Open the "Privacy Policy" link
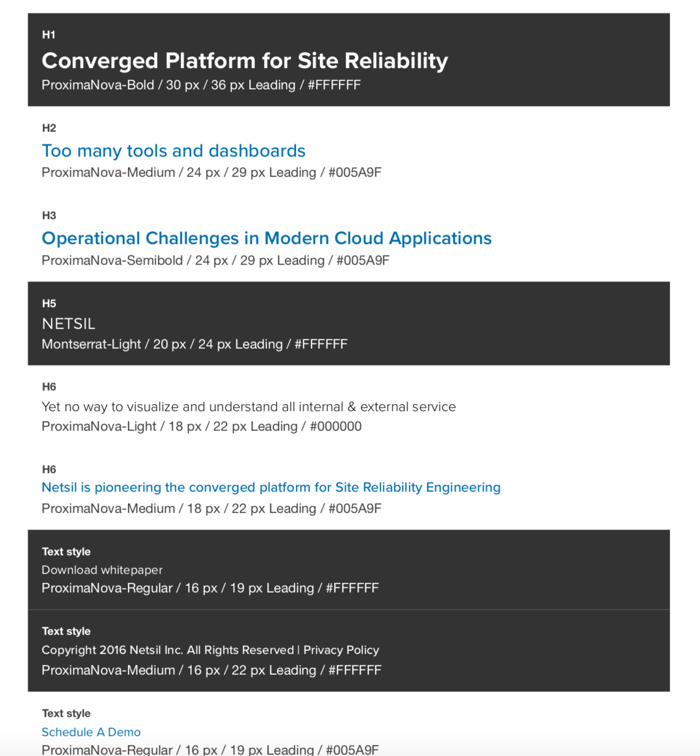The image size is (700, 756). coord(341,650)
